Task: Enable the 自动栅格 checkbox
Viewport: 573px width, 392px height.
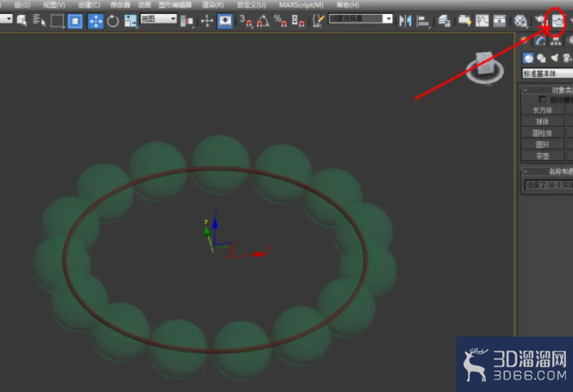Action: pyautogui.click(x=543, y=100)
